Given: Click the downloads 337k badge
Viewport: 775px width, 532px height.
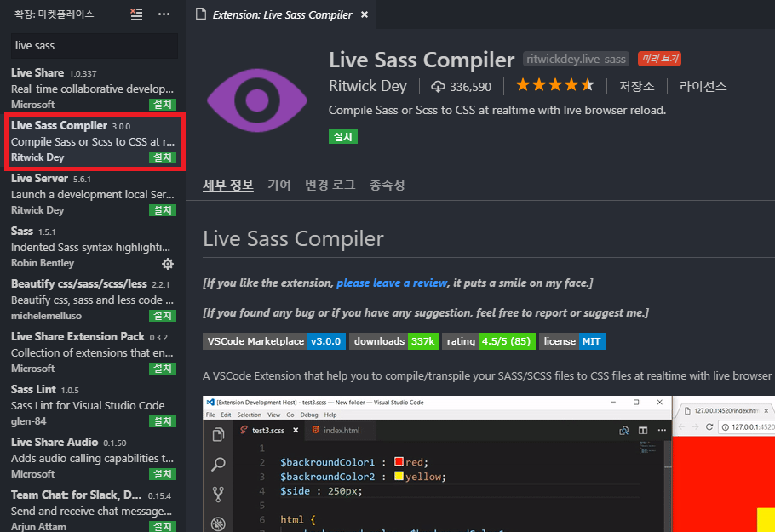Looking at the screenshot, I should point(394,341).
